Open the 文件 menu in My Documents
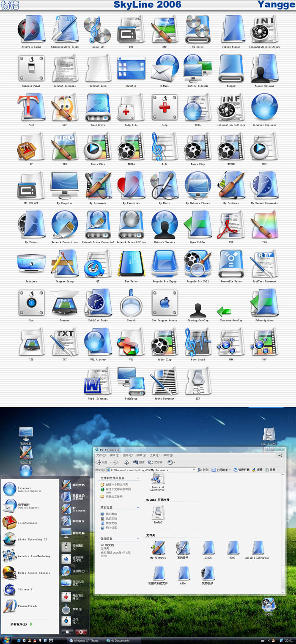Screen dimensions: 296x644 coord(101,455)
